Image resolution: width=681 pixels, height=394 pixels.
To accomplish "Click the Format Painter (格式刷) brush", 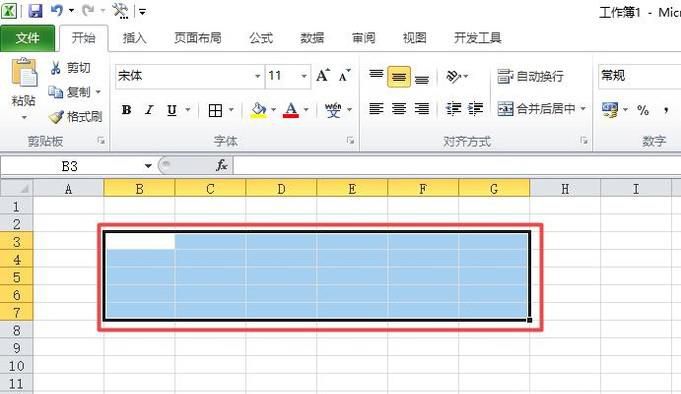I will point(56,117).
